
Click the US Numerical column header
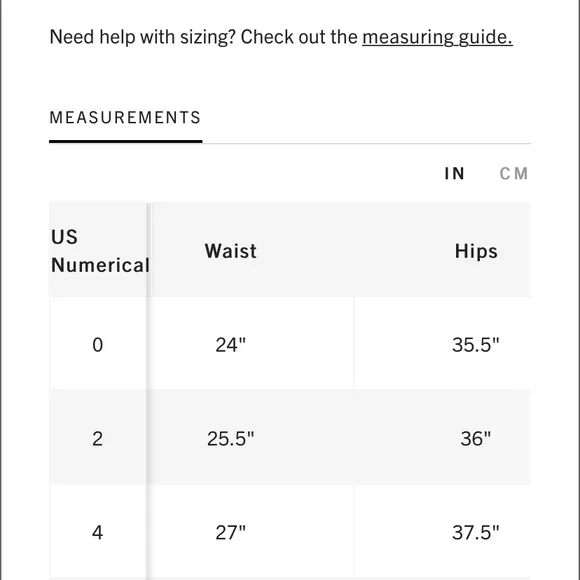click(100, 251)
